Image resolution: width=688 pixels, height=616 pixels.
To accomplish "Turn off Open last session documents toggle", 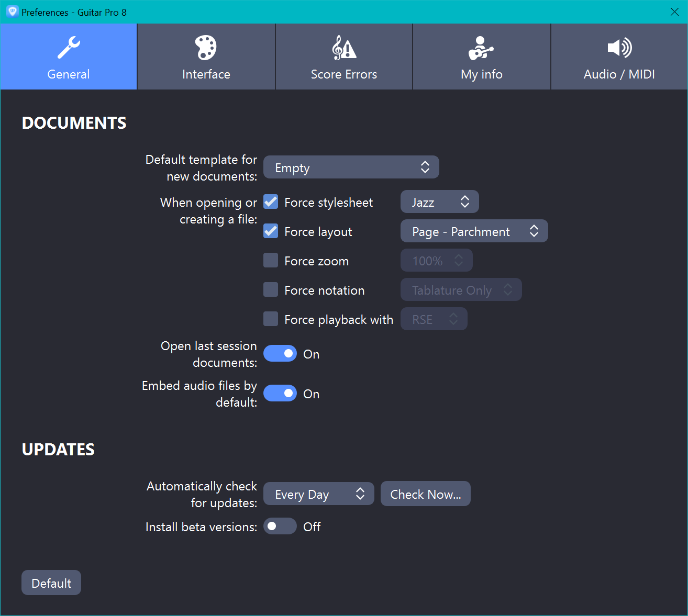I will 280,353.
